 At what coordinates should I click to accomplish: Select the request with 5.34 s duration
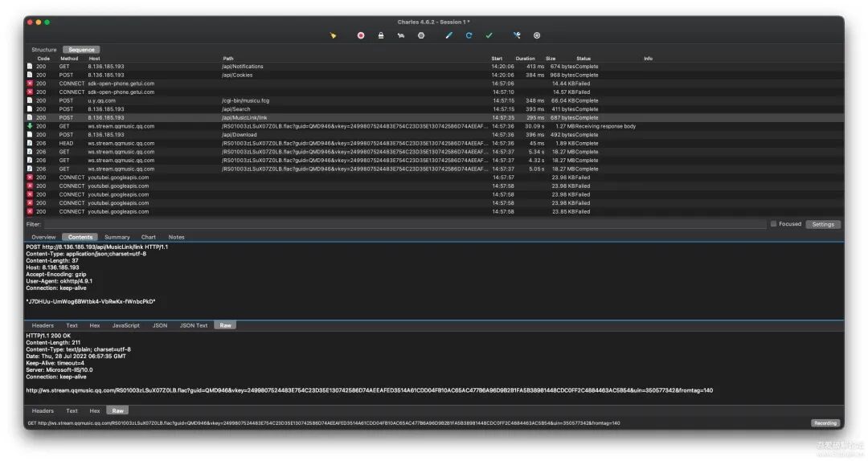434,152
